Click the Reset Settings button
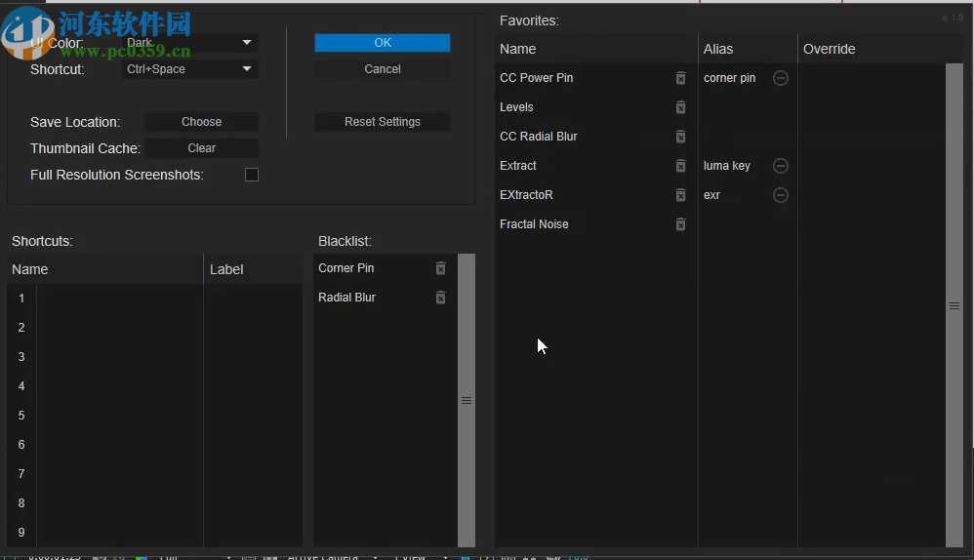Viewport: 974px width, 560px height. [x=383, y=122]
